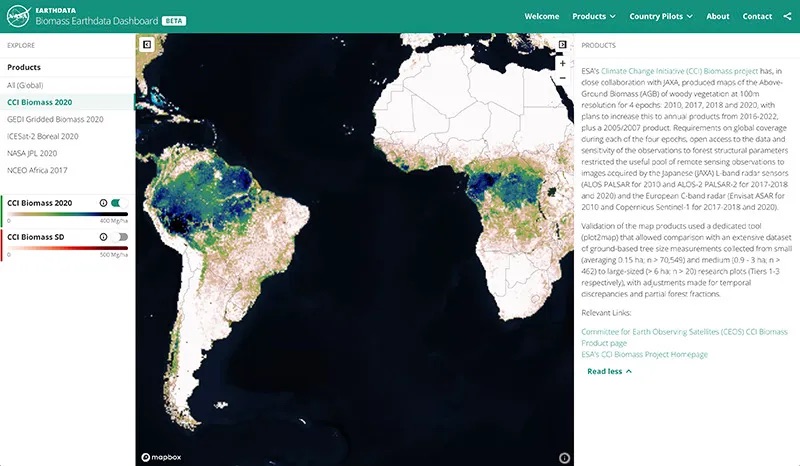Disable the CCI Biomass 2020 layer toggle
Viewport: 800px width, 466px height.
pyautogui.click(x=121, y=203)
